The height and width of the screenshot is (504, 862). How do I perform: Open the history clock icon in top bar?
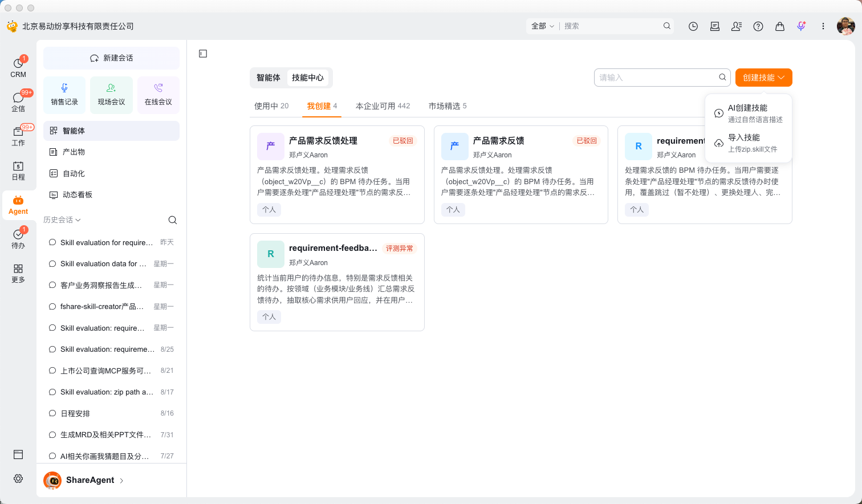(693, 26)
